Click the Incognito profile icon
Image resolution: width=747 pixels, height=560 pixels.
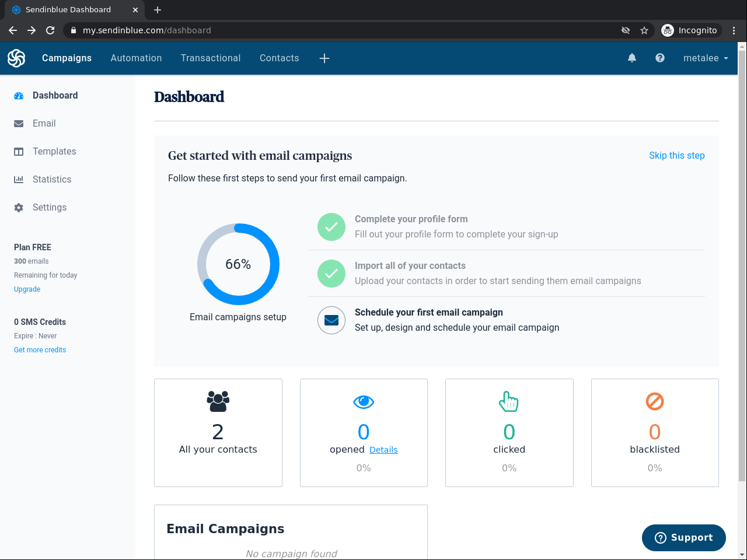coord(668,30)
